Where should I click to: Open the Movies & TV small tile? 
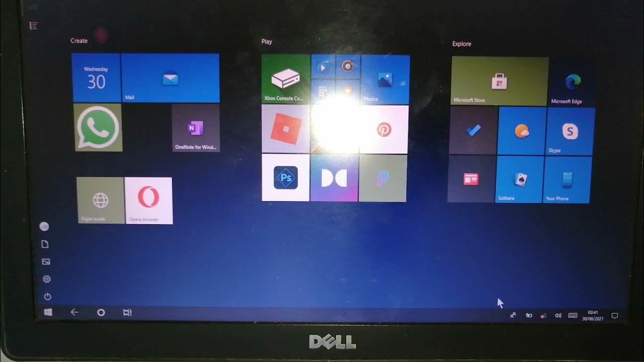pos(323,67)
